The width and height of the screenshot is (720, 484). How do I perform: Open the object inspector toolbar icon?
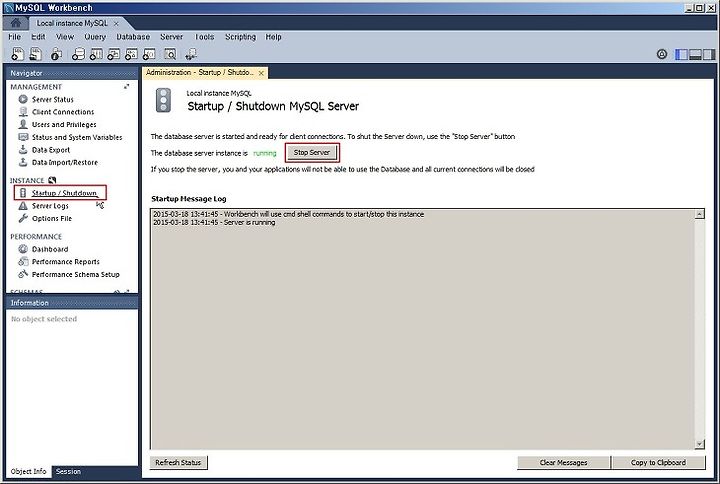coord(56,54)
